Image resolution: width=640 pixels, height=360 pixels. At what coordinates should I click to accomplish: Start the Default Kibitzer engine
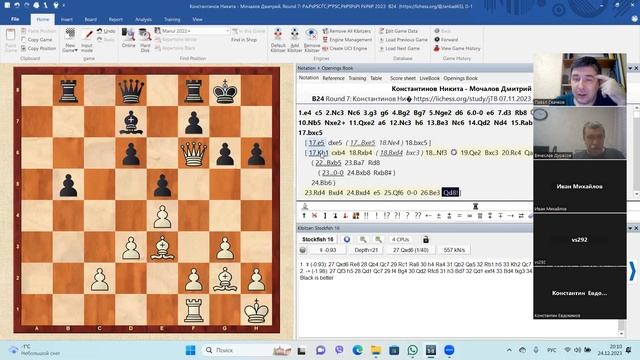(278, 40)
